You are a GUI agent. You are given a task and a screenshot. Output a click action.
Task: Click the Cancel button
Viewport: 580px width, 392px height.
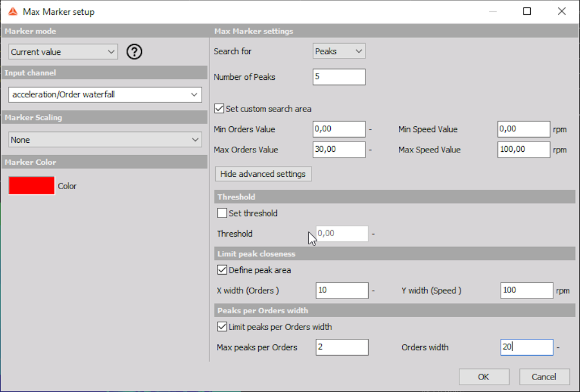pos(544,377)
